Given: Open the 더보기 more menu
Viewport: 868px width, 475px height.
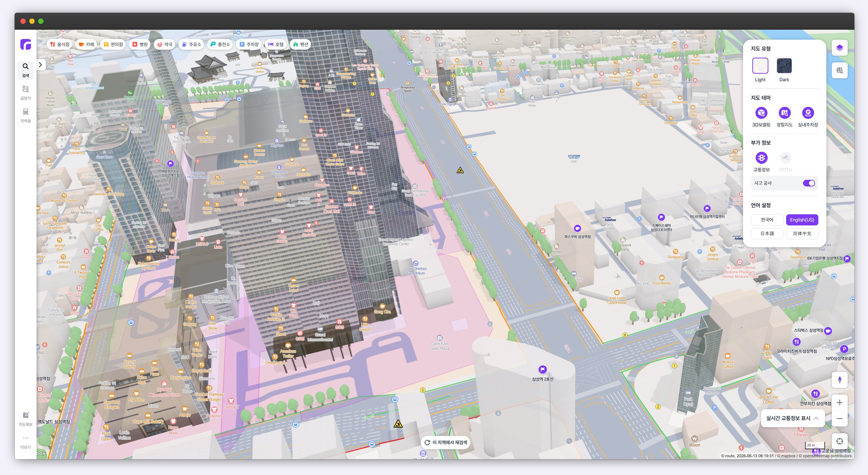Looking at the screenshot, I should tap(26, 442).
